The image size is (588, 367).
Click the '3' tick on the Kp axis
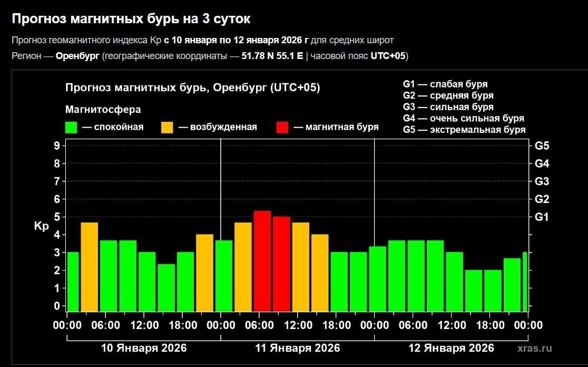coord(57,253)
